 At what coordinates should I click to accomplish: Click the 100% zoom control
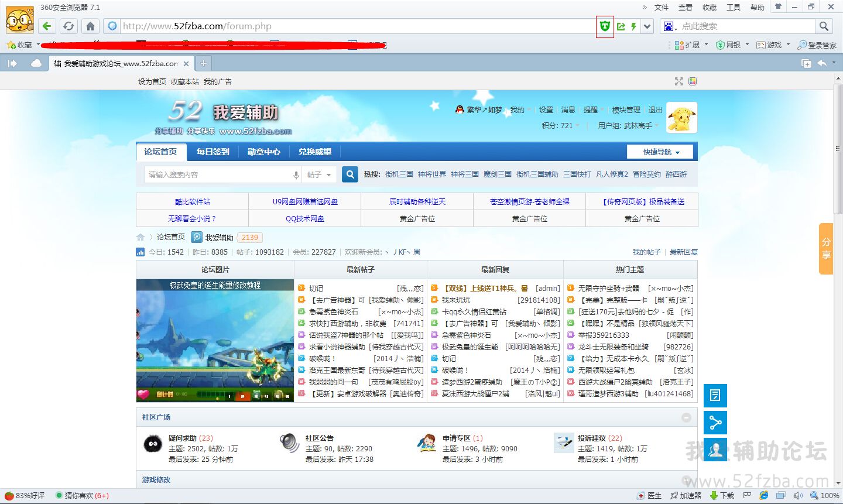(x=825, y=496)
